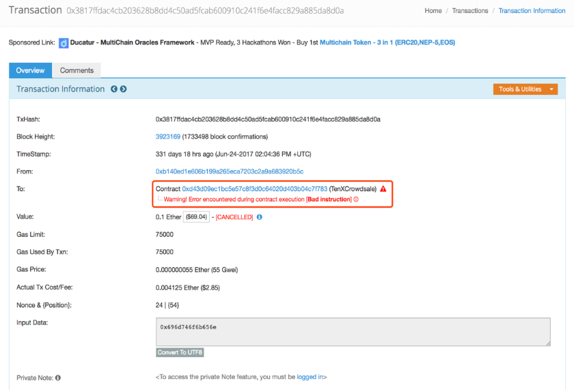
Task: Open the From address link
Action: 229,171
